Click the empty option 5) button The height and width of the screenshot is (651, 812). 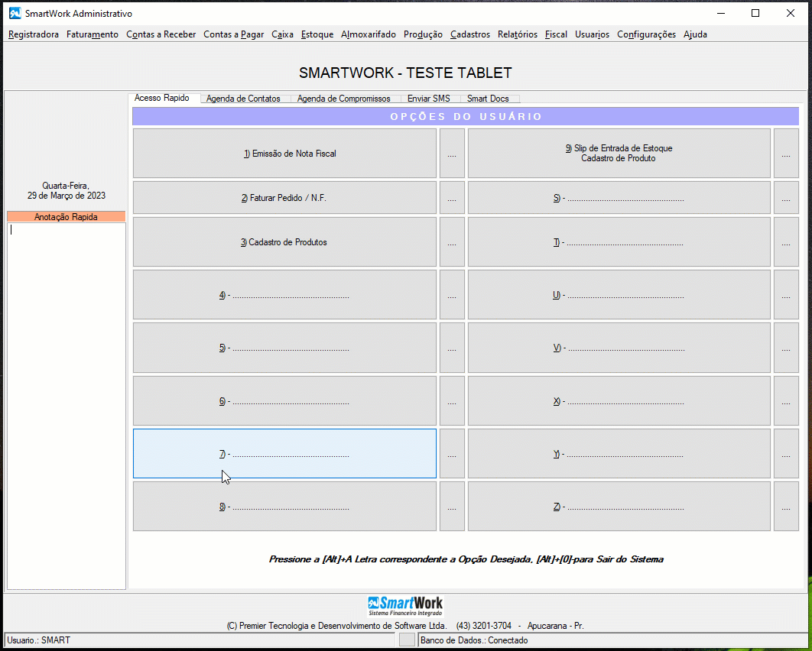click(285, 347)
